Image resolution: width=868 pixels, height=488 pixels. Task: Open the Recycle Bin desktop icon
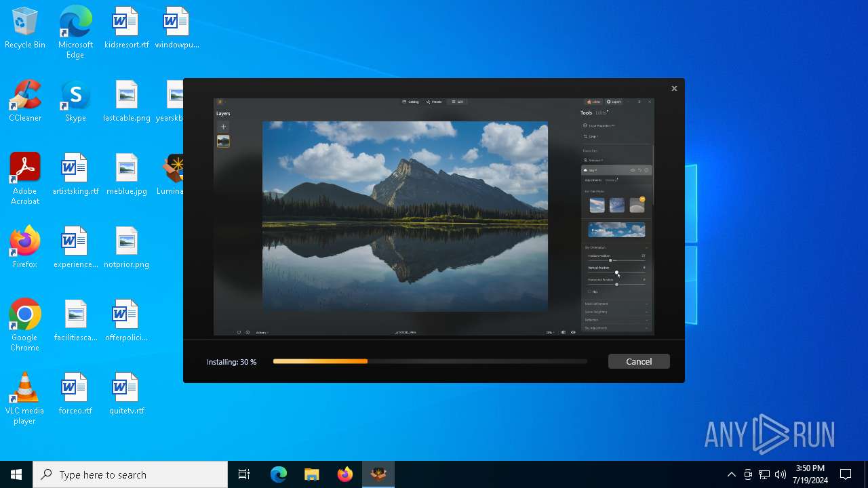25,28
